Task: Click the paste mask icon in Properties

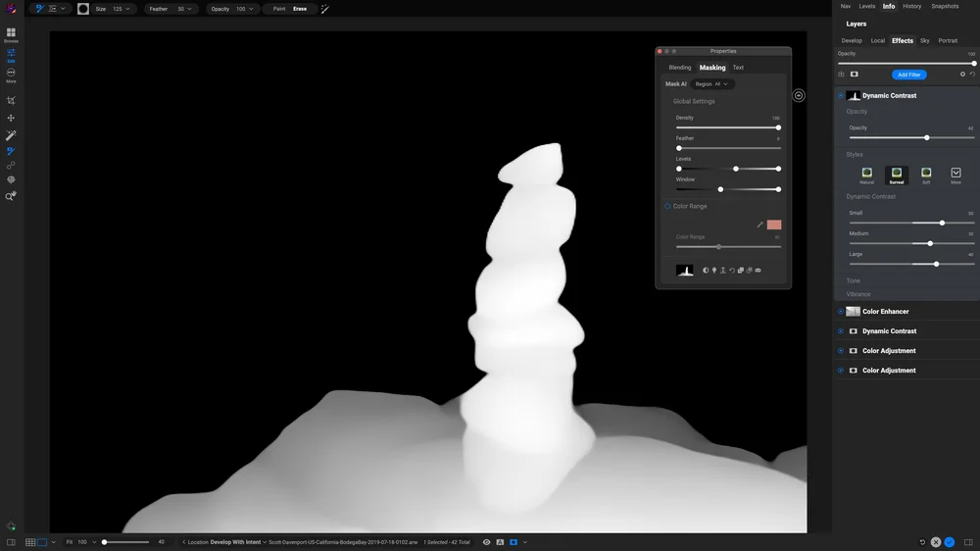Action: [750, 271]
